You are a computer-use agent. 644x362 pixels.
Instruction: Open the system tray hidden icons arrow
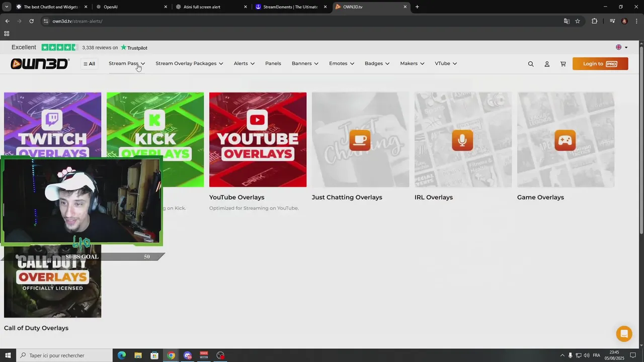coord(562,355)
